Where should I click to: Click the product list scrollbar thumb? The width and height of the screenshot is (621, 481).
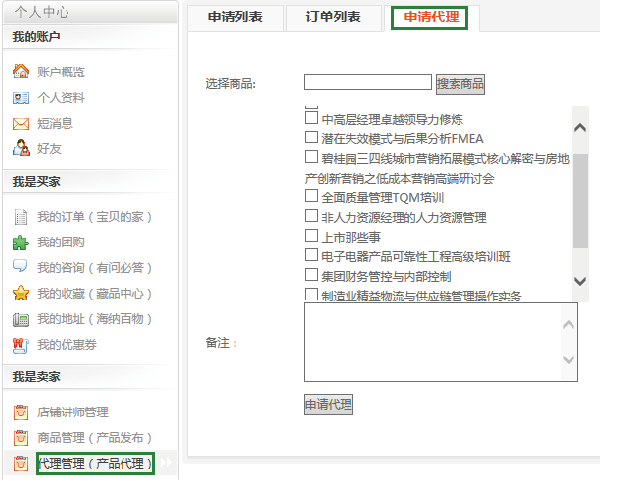(x=580, y=200)
